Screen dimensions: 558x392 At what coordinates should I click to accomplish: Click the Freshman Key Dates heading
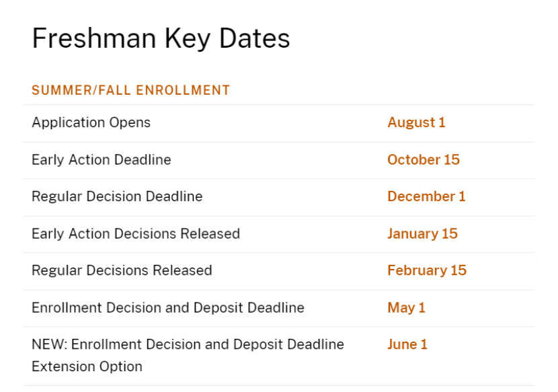(x=161, y=38)
